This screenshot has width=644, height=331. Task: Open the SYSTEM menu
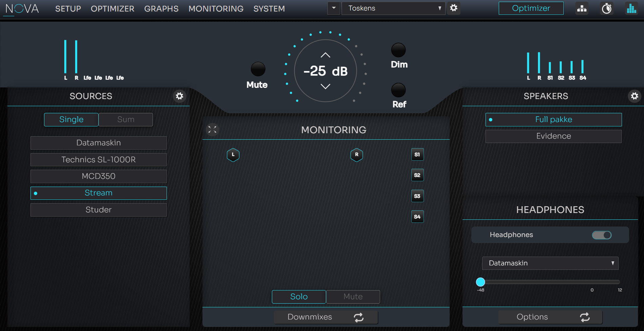[269, 9]
